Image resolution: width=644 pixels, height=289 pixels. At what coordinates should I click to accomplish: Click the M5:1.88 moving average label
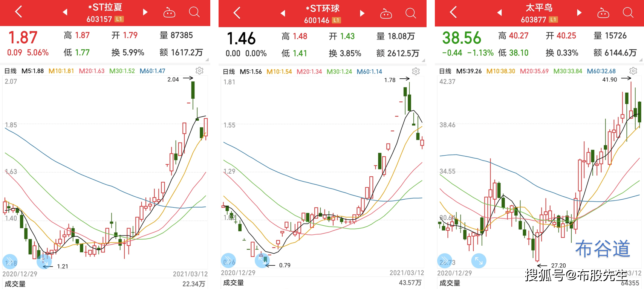32,71
